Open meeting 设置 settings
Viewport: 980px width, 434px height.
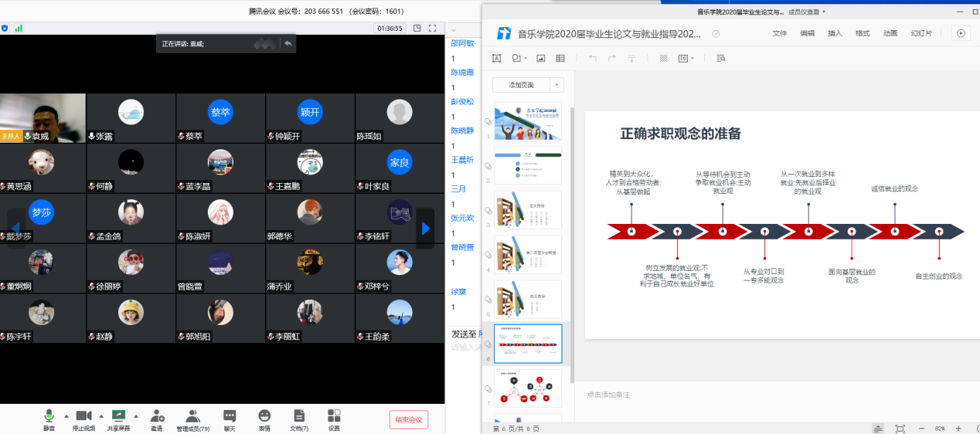tap(334, 419)
